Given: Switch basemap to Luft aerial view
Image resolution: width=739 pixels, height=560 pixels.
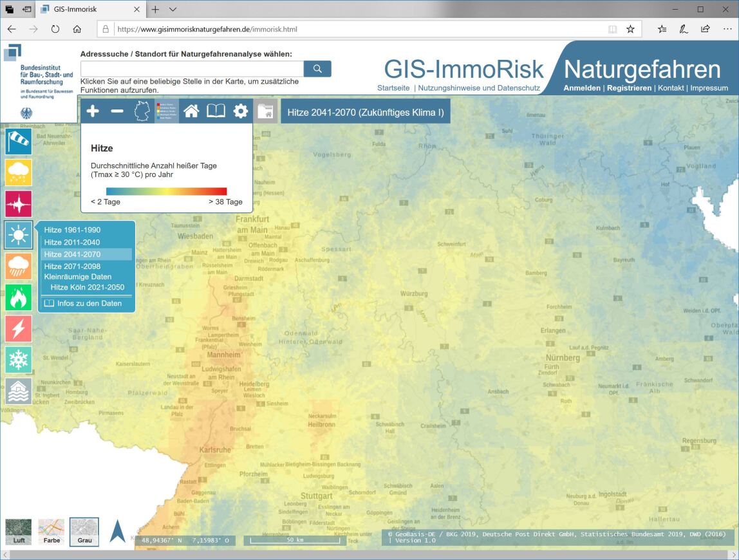Looking at the screenshot, I should click(x=19, y=532).
